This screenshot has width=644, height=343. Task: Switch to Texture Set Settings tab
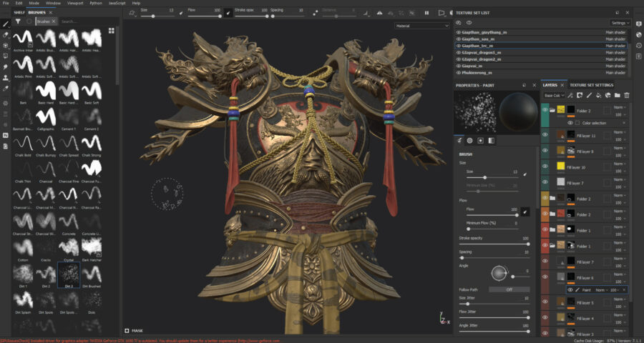pyautogui.click(x=590, y=84)
